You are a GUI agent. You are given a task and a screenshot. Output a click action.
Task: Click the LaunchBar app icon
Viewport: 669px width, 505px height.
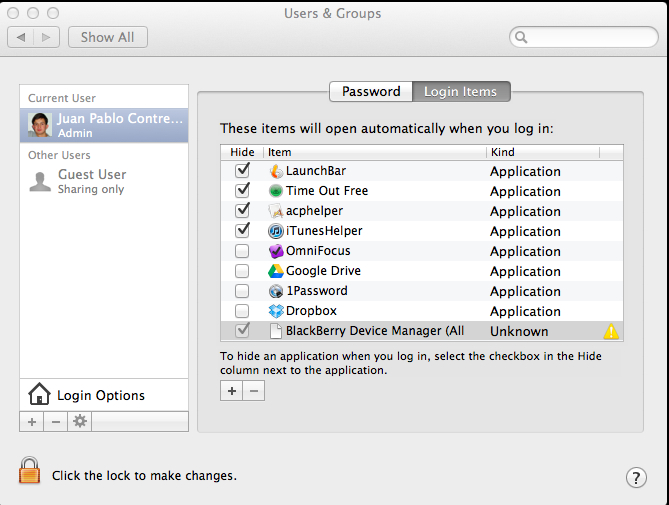(x=276, y=171)
